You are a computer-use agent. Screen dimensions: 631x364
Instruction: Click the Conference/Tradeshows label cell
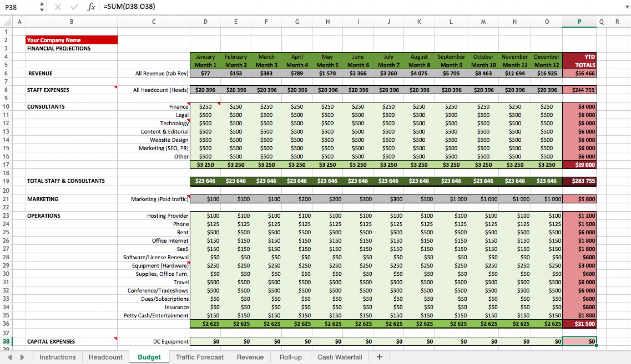pos(154,290)
